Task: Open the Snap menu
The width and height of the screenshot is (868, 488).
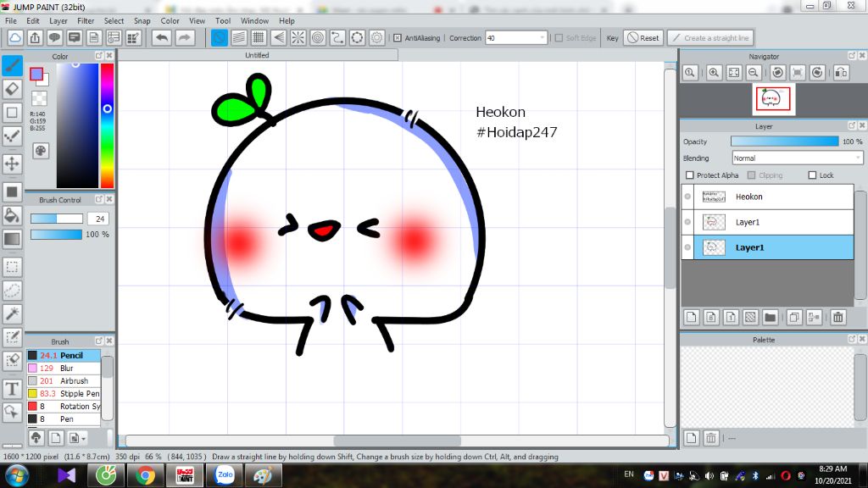Action: 142,20
